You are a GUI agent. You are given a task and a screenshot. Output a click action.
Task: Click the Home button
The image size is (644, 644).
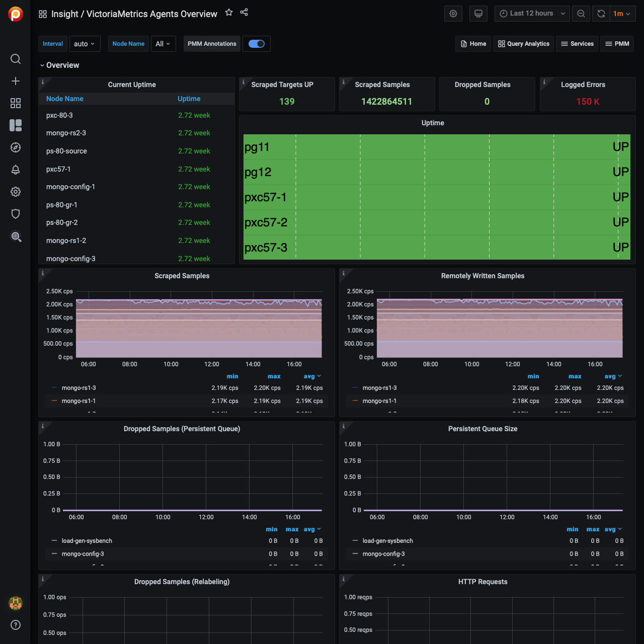473,44
